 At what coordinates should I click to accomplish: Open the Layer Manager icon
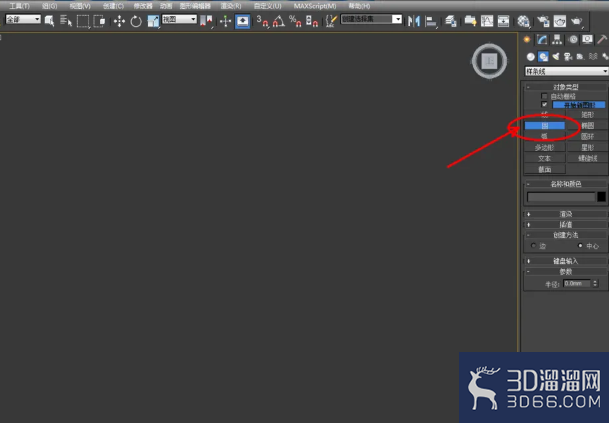[451, 21]
